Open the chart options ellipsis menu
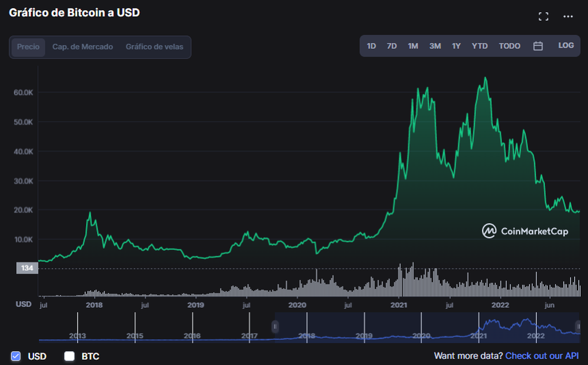588x365 pixels. [568, 16]
